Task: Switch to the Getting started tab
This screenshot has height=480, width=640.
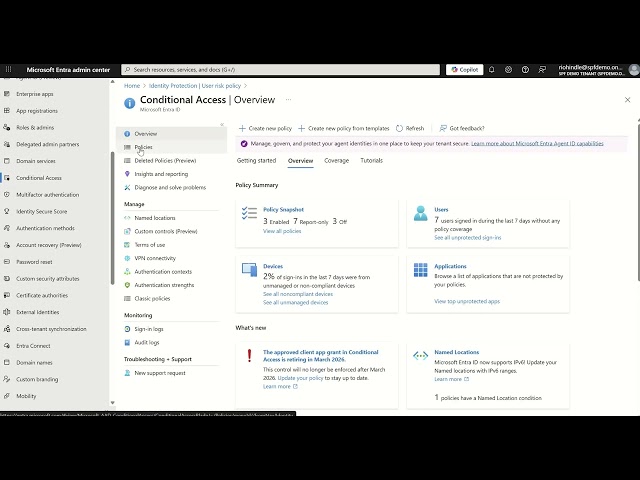Action: click(256, 160)
